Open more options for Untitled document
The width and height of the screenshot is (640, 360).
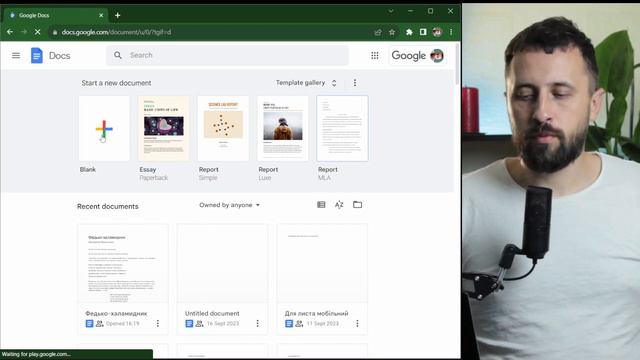click(x=257, y=323)
